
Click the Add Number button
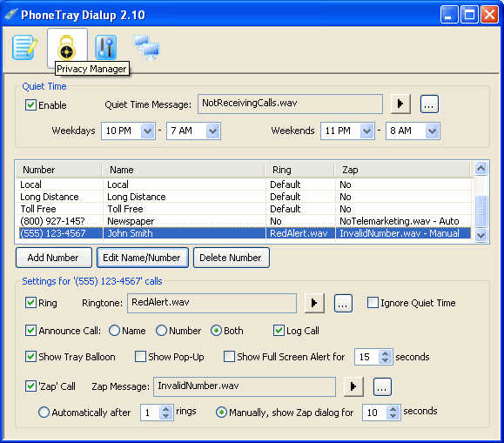click(x=54, y=258)
